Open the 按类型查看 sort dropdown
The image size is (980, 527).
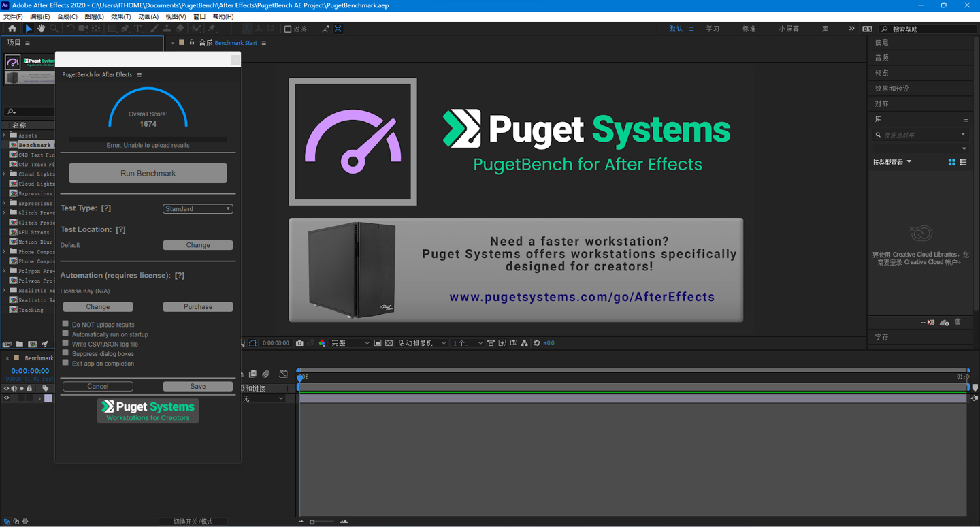[x=892, y=162]
